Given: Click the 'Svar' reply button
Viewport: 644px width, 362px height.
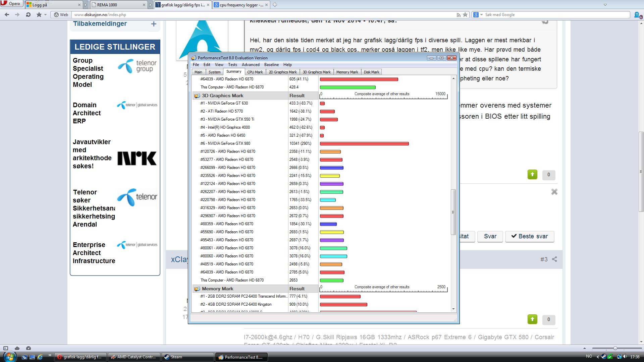Looking at the screenshot, I should 490,236.
